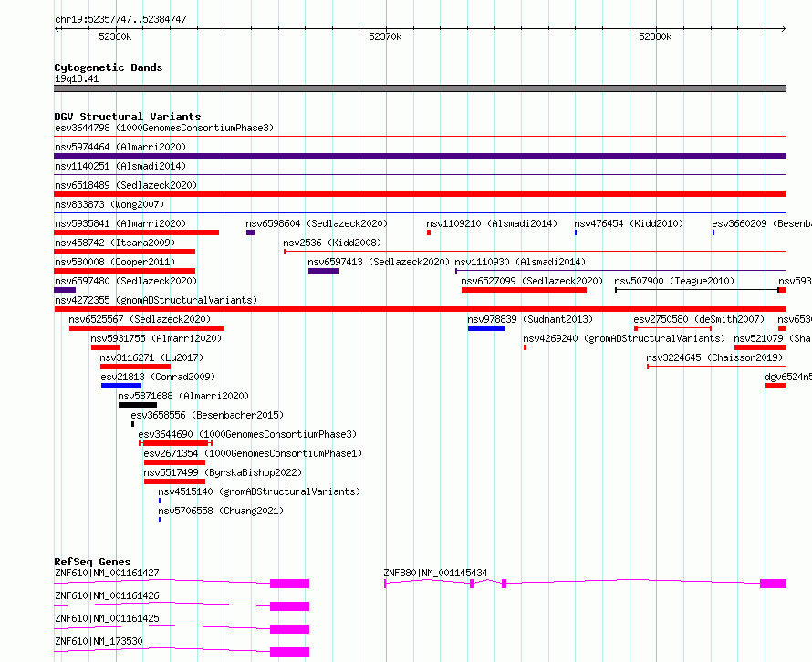812x662 pixels.
Task: Open variant nsv833873 (Wong2007)
Action: pyautogui.click(x=109, y=204)
